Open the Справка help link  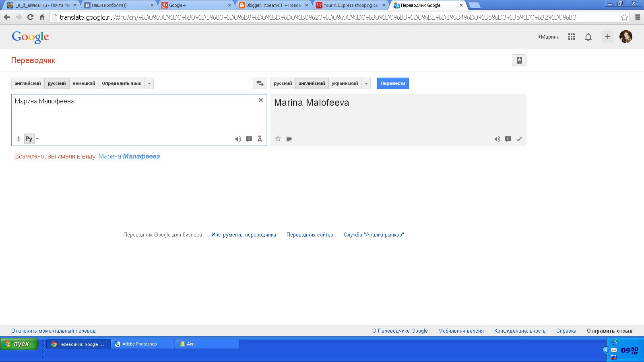566,331
